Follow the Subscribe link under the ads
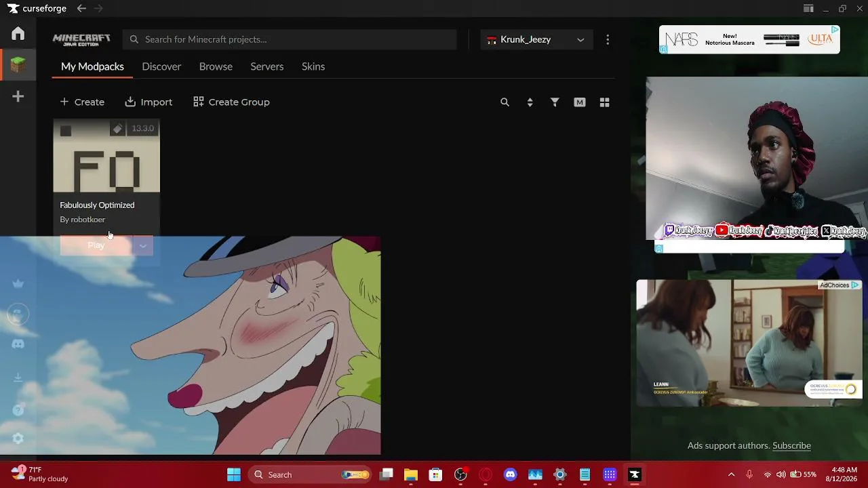 pyautogui.click(x=791, y=445)
